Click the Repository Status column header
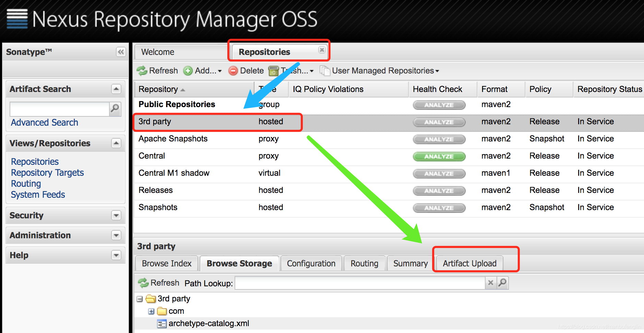 click(x=609, y=89)
